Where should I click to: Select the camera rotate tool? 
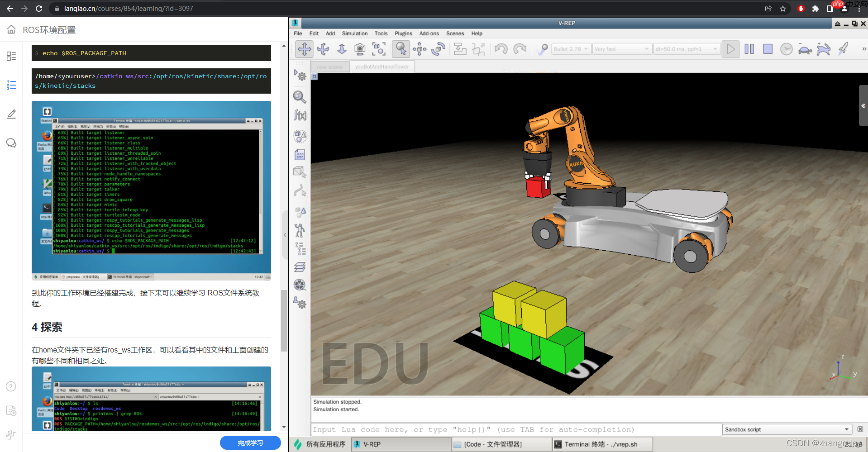(323, 49)
